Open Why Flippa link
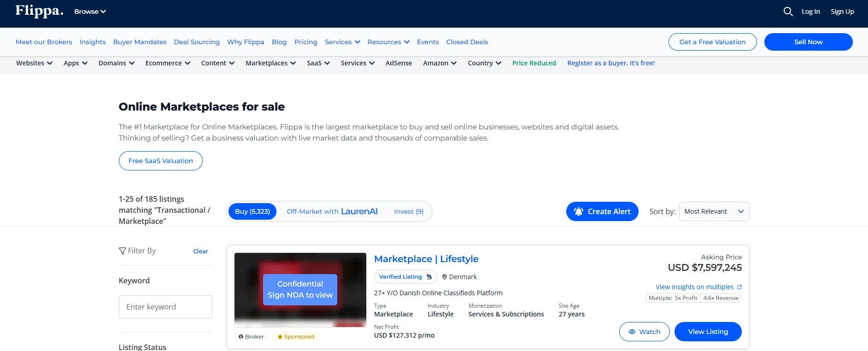 pos(246,42)
